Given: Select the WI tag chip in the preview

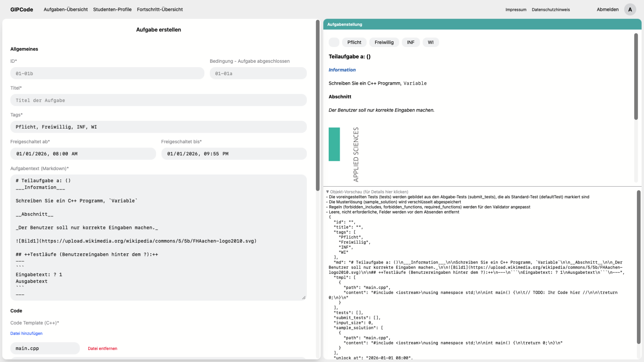Looking at the screenshot, I should click(431, 42).
